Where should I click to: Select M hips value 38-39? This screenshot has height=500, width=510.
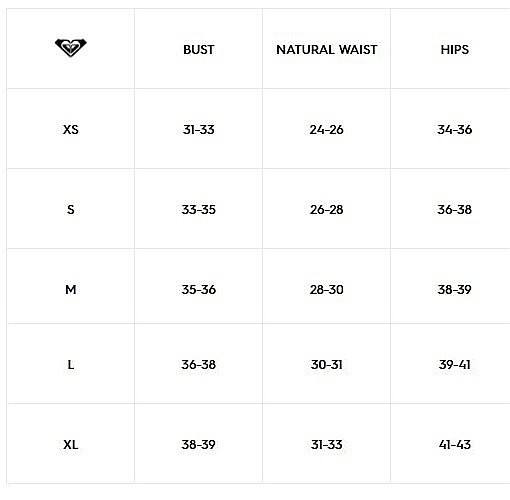click(x=455, y=289)
